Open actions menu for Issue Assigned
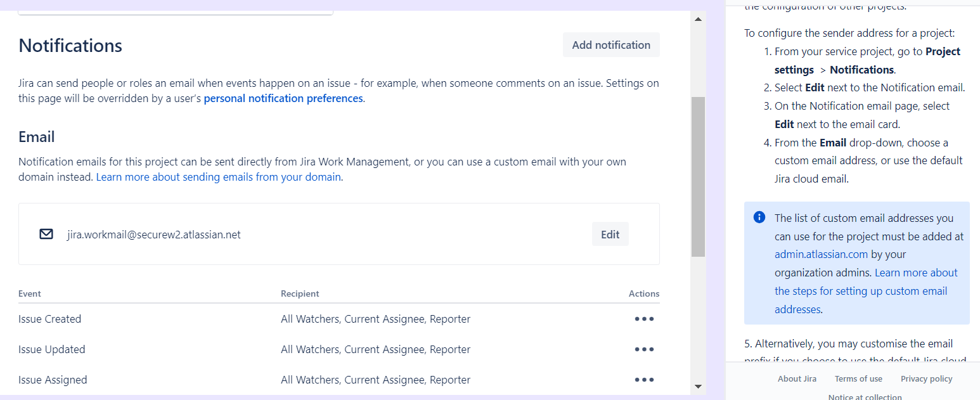 coord(644,380)
